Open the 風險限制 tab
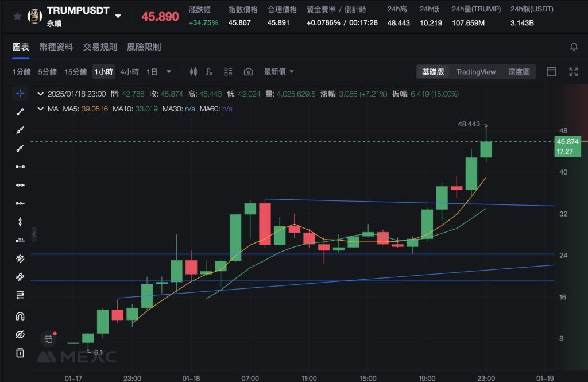 (x=144, y=47)
